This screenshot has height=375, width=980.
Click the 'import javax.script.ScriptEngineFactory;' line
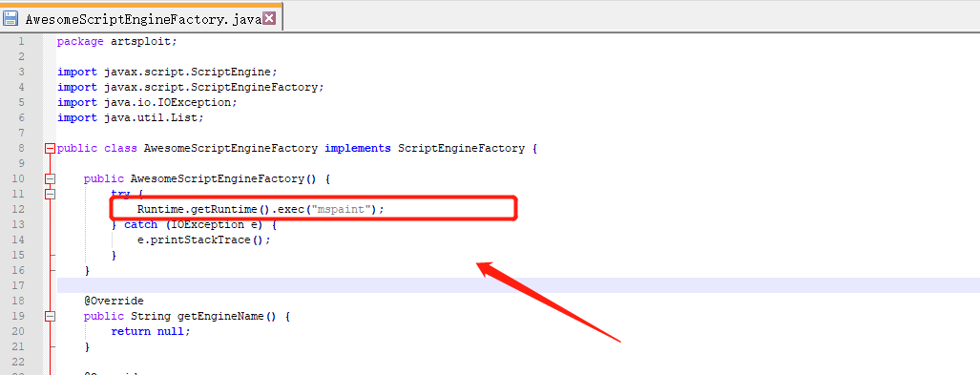[191, 87]
